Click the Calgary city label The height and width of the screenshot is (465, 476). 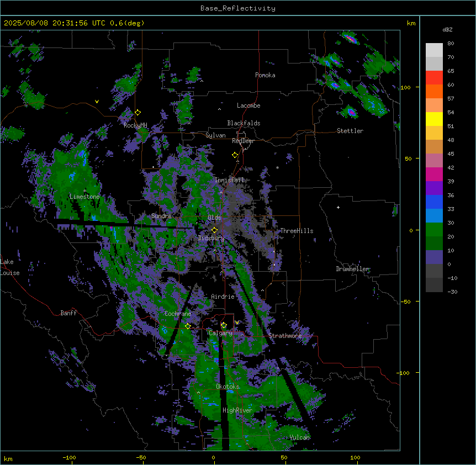(x=220, y=333)
